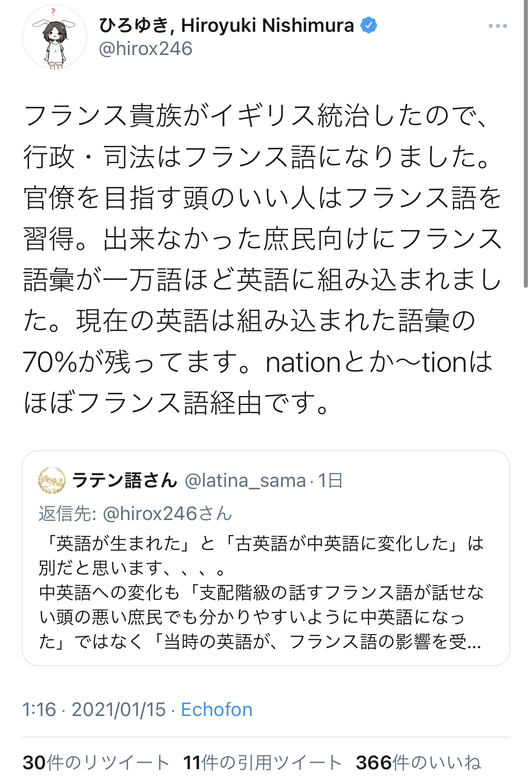Expand truncated quoted text ending with ellipsis
532x776 pixels.
(473, 641)
